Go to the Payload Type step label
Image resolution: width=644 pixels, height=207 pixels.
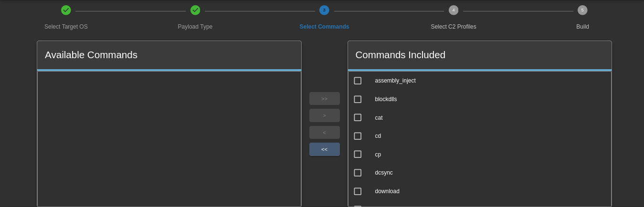pos(195,27)
